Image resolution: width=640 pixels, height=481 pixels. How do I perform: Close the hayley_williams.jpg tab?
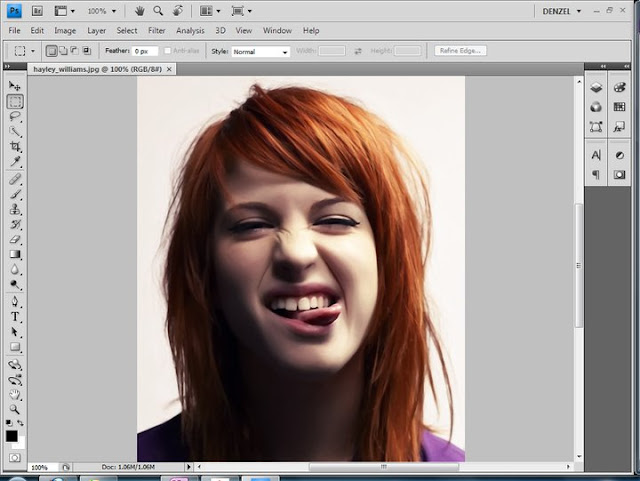[169, 69]
